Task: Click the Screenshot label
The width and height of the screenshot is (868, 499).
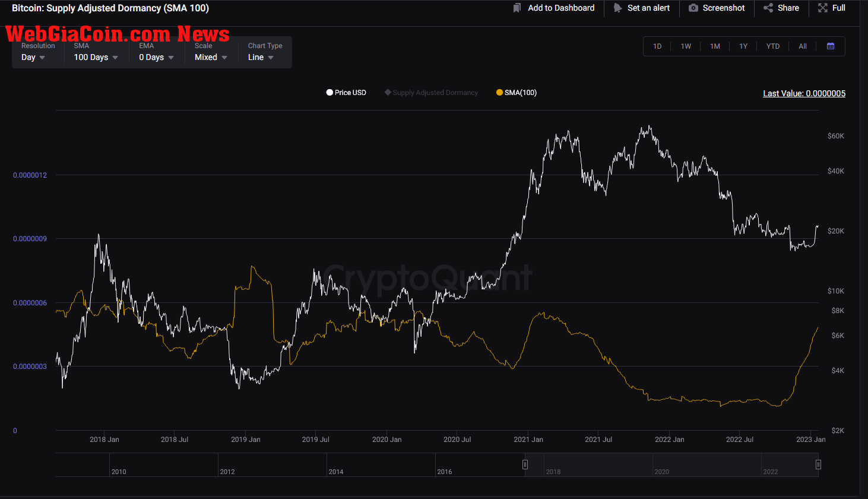Action: coord(724,8)
